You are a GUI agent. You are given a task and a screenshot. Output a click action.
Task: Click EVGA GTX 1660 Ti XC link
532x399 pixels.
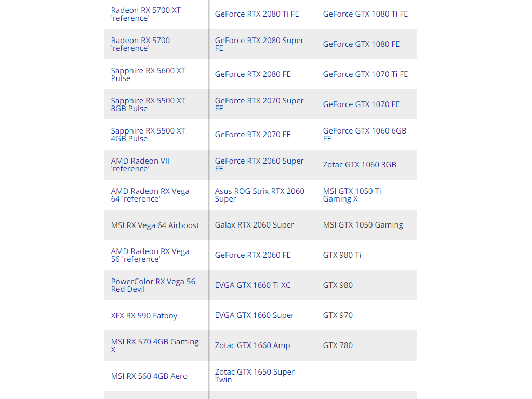pyautogui.click(x=253, y=285)
